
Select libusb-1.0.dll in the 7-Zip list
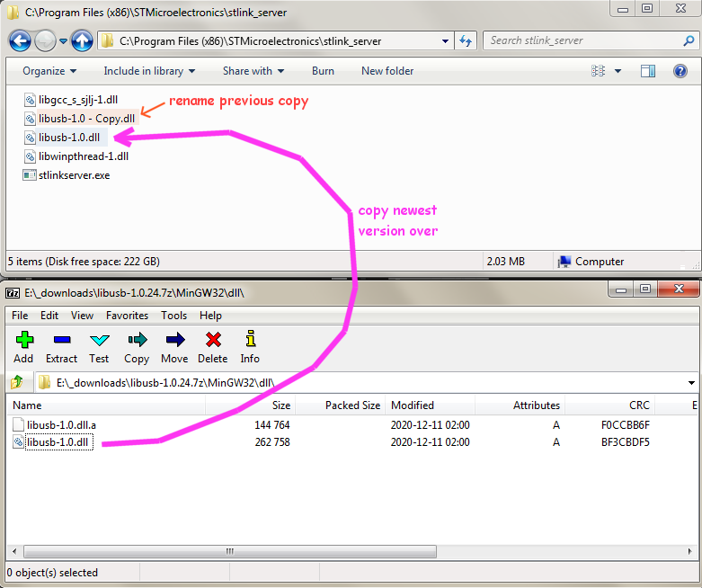click(x=52, y=442)
